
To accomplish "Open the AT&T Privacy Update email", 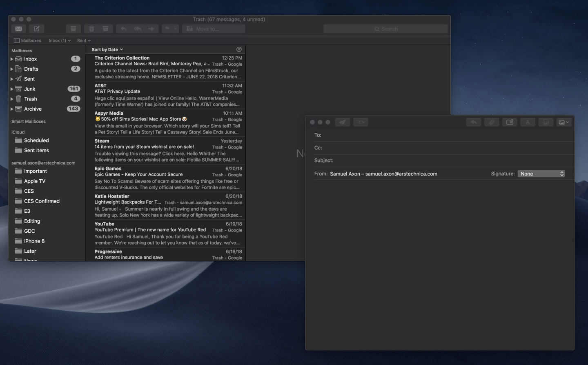I will [166, 95].
